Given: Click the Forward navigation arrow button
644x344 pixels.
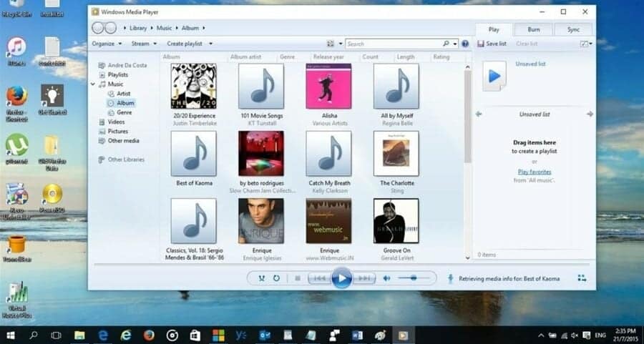Looking at the screenshot, I should point(111,28).
